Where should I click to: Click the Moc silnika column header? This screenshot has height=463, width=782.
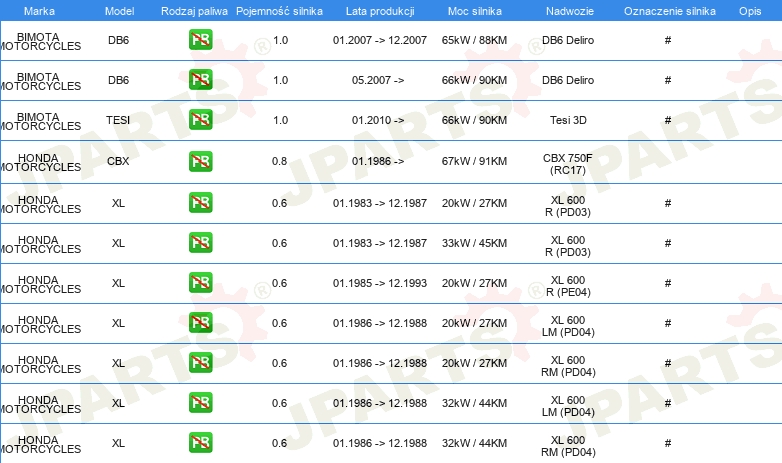pyautogui.click(x=475, y=11)
